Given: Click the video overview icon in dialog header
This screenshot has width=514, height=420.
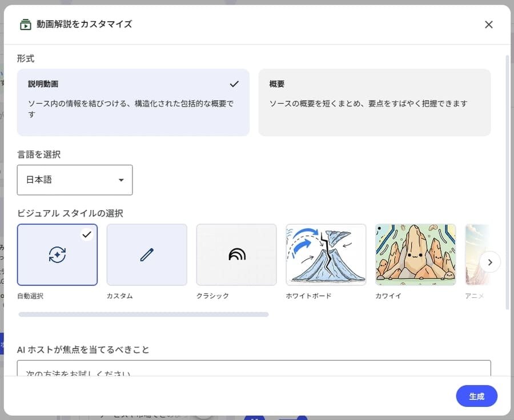Looking at the screenshot, I should point(25,24).
